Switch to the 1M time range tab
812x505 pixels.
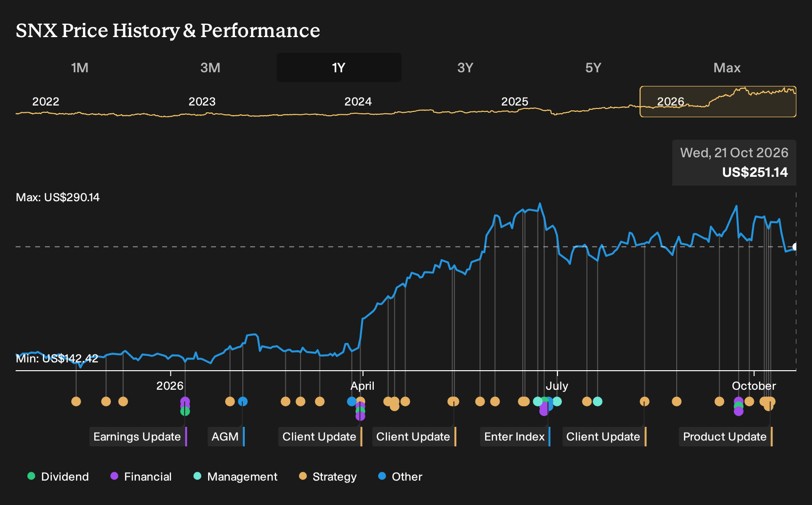tap(80, 67)
